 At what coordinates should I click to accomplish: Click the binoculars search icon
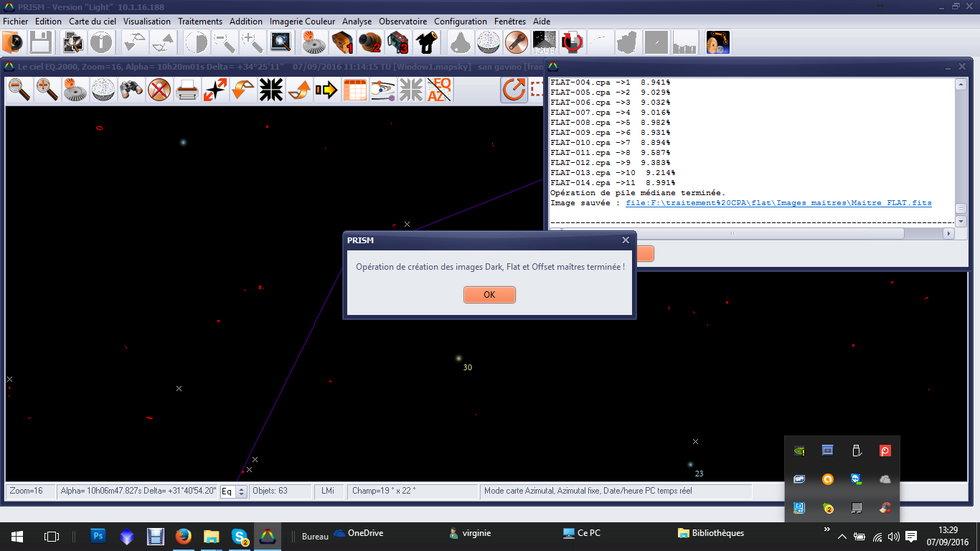click(131, 90)
